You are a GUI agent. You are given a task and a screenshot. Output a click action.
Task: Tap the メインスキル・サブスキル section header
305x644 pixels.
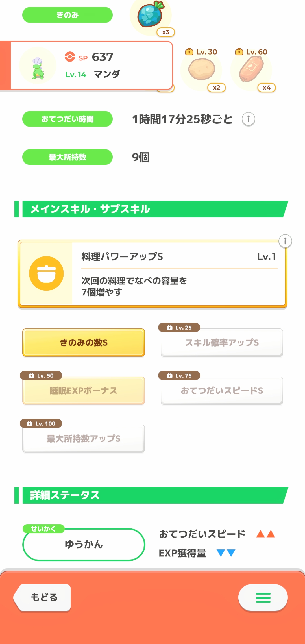(x=152, y=209)
